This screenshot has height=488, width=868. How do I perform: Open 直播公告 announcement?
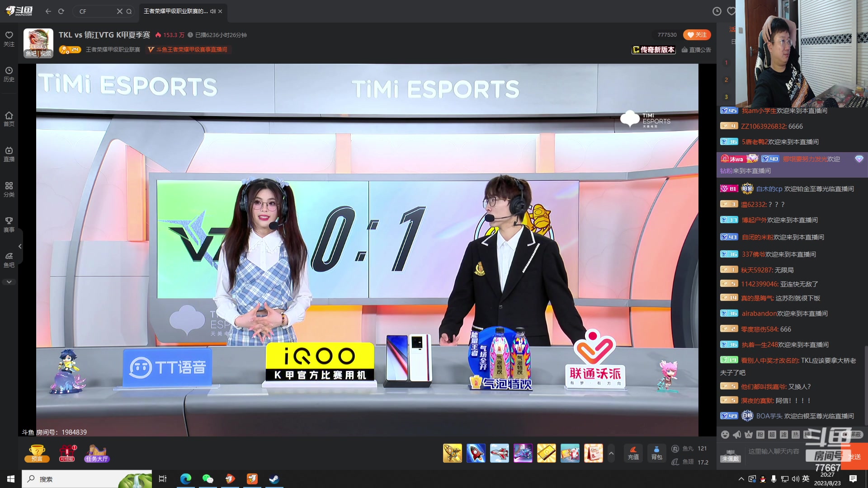click(696, 50)
